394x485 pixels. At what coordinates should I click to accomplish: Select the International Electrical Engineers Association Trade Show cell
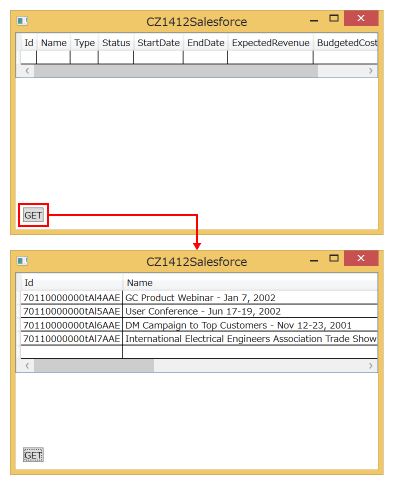point(250,339)
